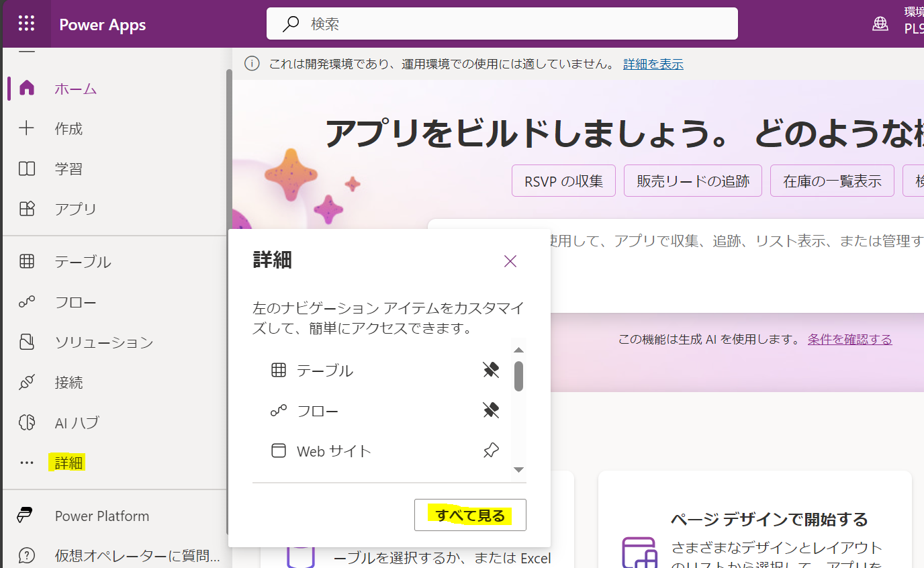Click the sidebar フロー flow icon
924x568 pixels.
[27, 302]
